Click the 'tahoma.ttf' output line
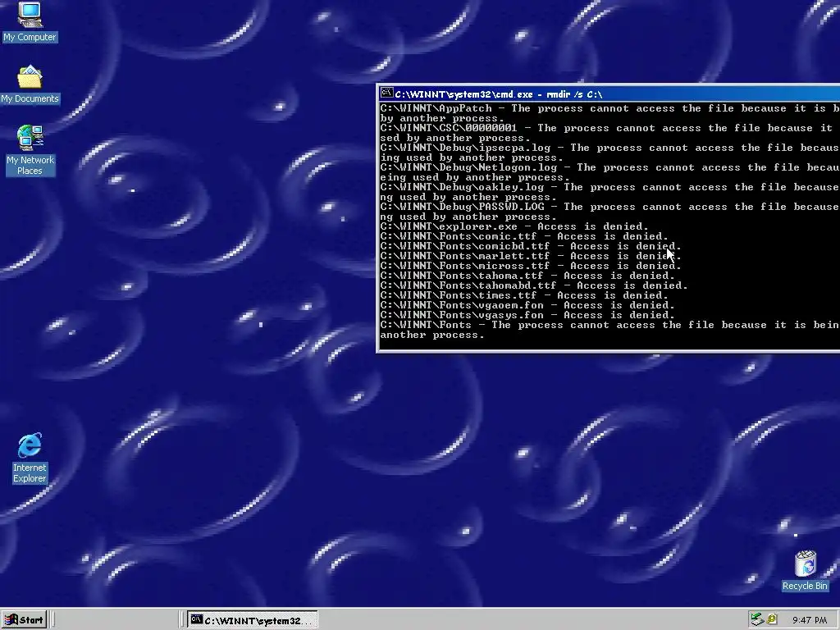This screenshot has width=840, height=630. 527,276
